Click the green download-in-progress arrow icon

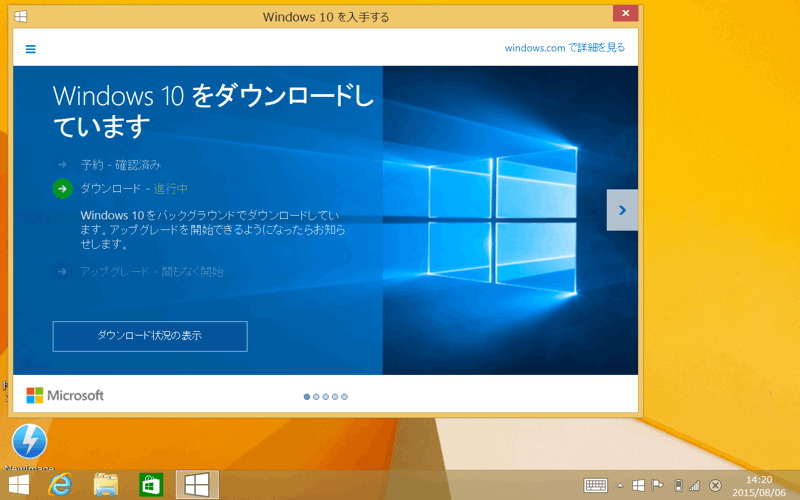pyautogui.click(x=62, y=188)
